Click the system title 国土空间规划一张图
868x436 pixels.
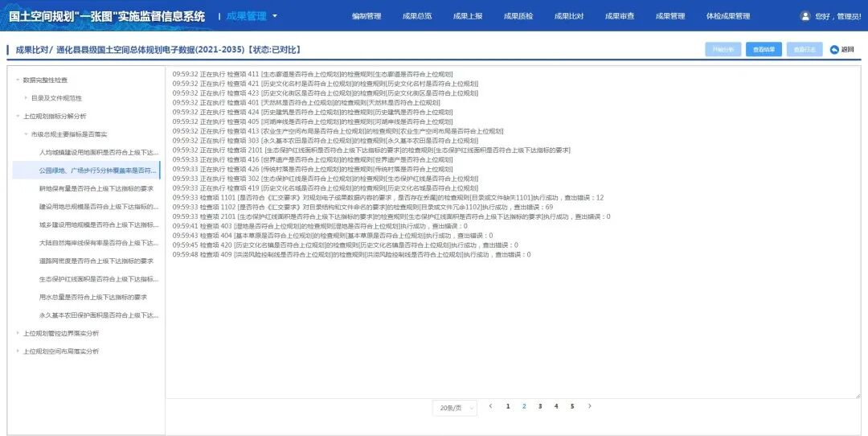[x=107, y=16]
